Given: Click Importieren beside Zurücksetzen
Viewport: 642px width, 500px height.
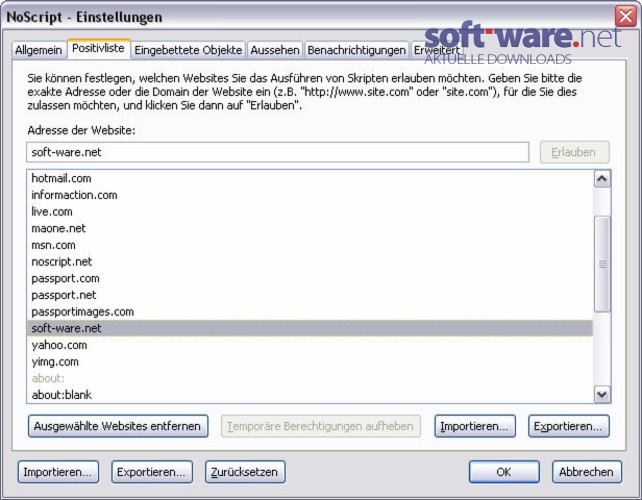Looking at the screenshot, I should [x=58, y=472].
